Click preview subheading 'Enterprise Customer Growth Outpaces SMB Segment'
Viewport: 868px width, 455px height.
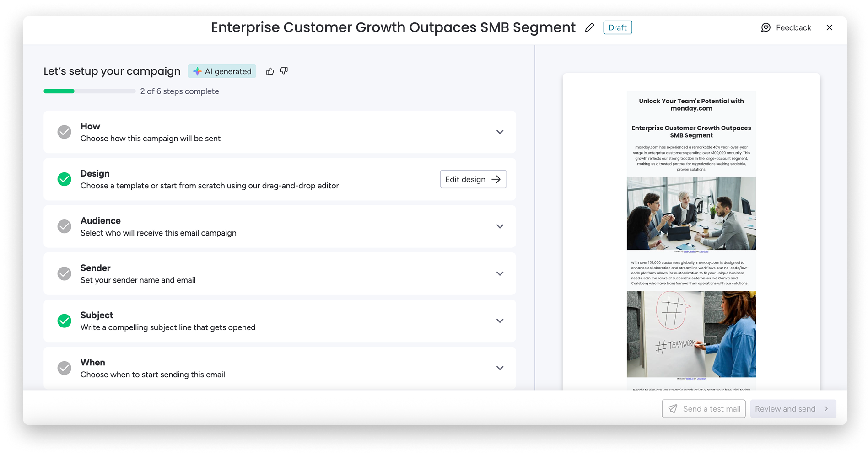(691, 132)
